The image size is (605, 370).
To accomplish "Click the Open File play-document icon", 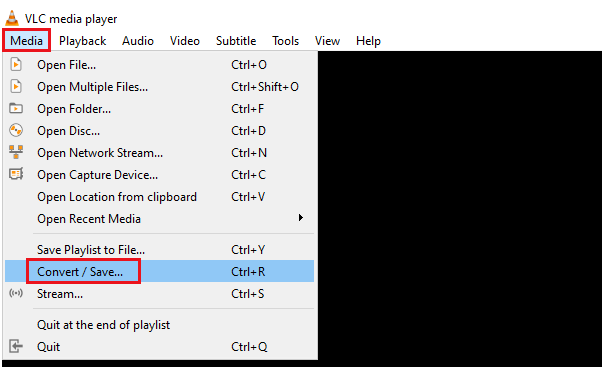I will coord(16,64).
